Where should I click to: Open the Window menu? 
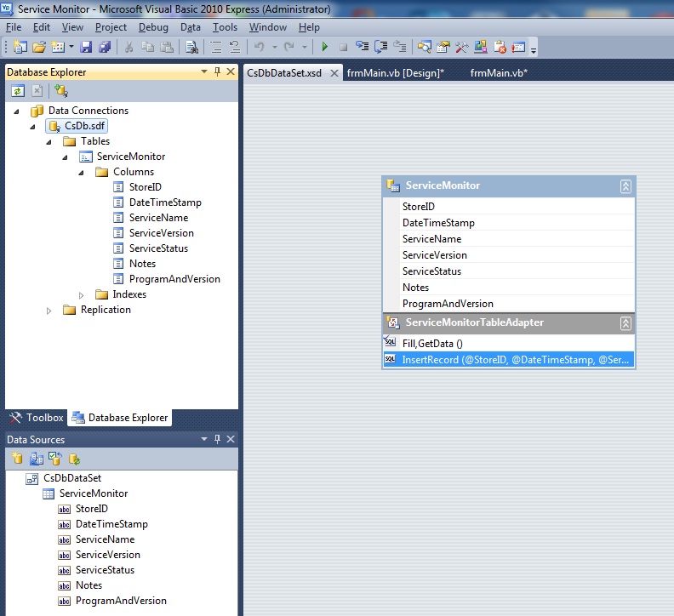268,27
